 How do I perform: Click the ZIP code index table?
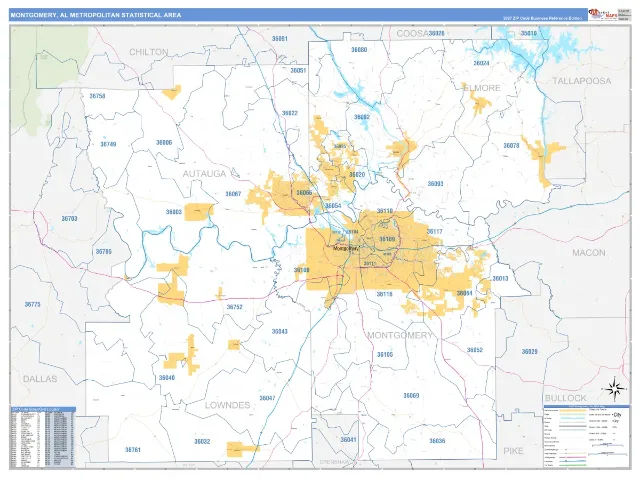(42, 437)
